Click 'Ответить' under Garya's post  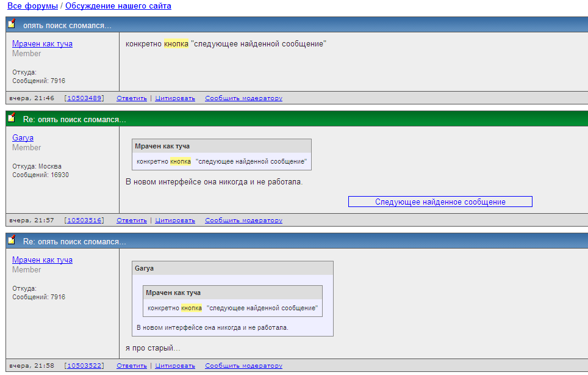pos(132,220)
